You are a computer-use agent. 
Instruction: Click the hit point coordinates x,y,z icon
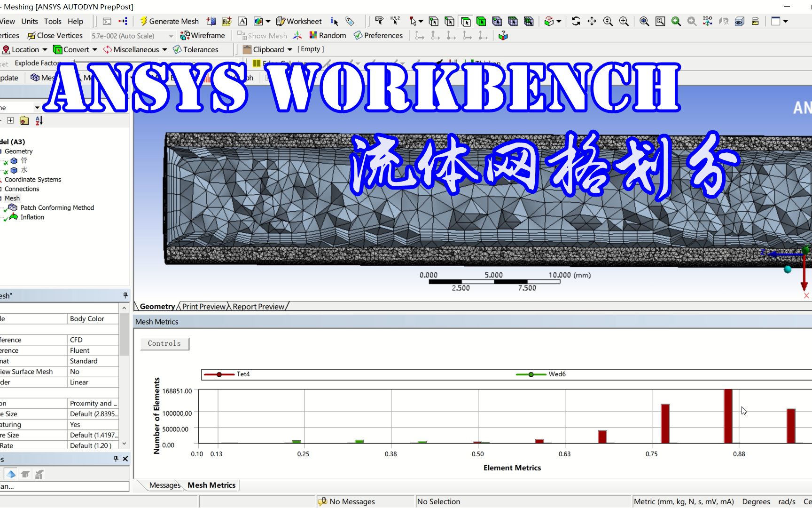click(x=395, y=21)
